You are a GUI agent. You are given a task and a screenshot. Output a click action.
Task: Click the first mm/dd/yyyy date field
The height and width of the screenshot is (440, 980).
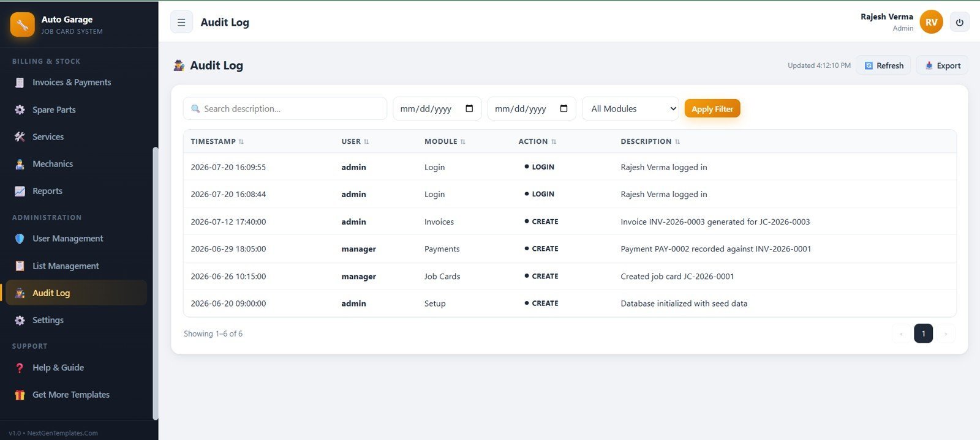(437, 108)
